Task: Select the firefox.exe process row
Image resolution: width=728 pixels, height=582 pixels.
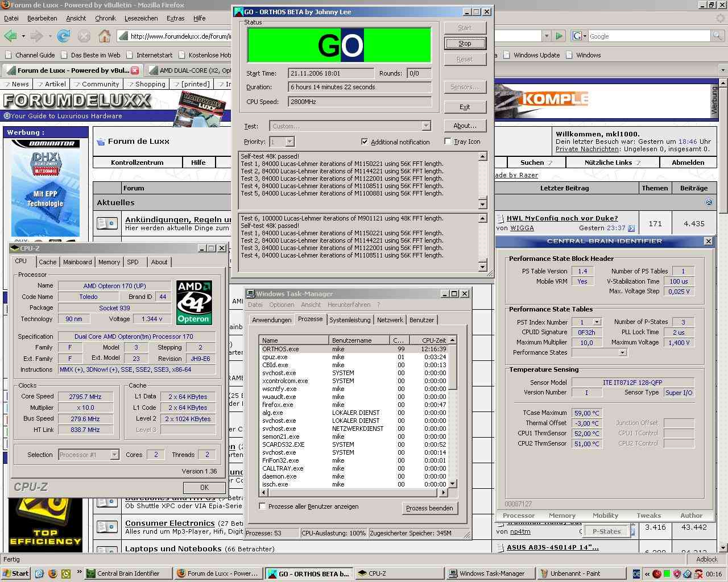Action: (354, 405)
